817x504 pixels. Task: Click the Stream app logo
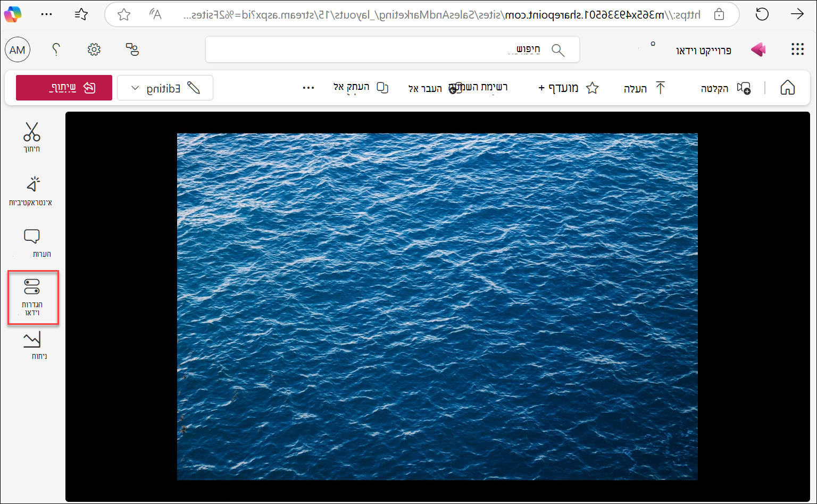click(x=758, y=50)
